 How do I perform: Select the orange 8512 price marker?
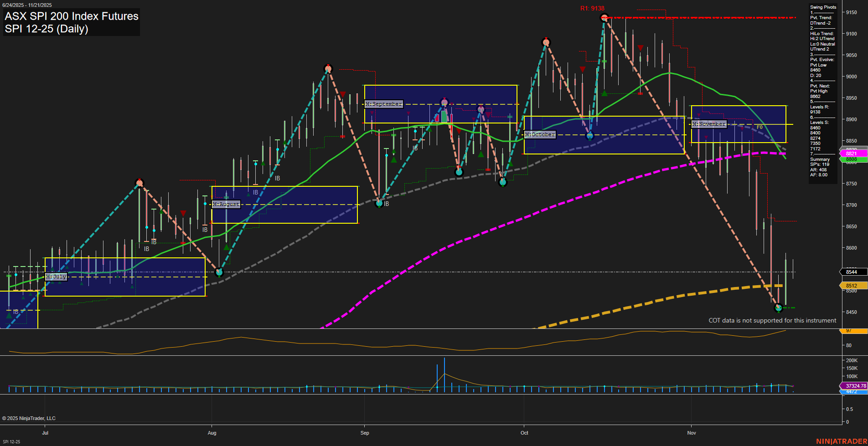click(852, 285)
